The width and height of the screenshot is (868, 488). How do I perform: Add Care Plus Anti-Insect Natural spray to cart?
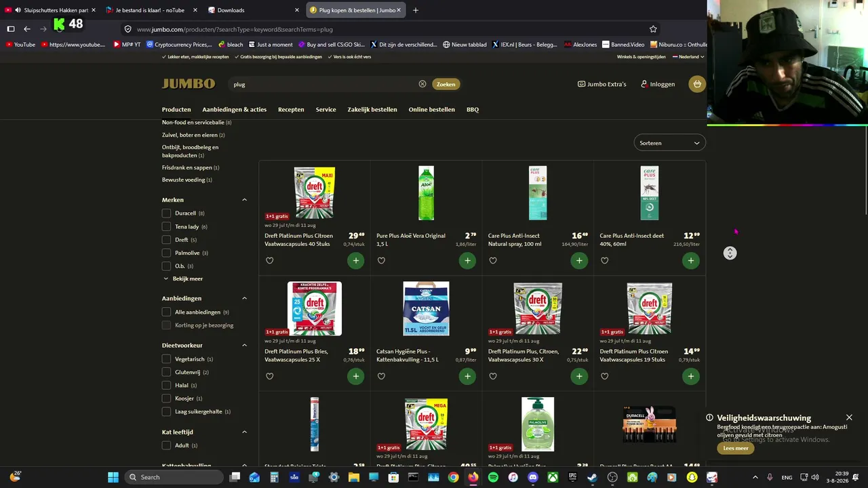(579, 260)
